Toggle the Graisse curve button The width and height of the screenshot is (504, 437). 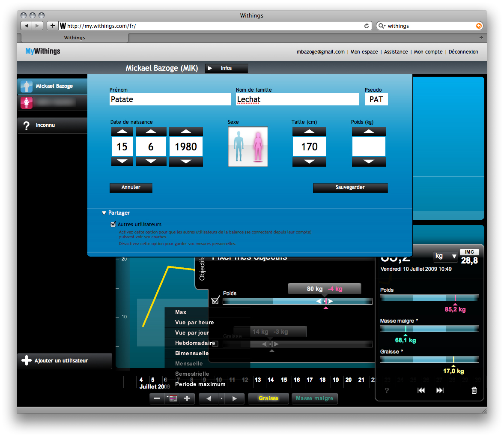[x=268, y=398]
